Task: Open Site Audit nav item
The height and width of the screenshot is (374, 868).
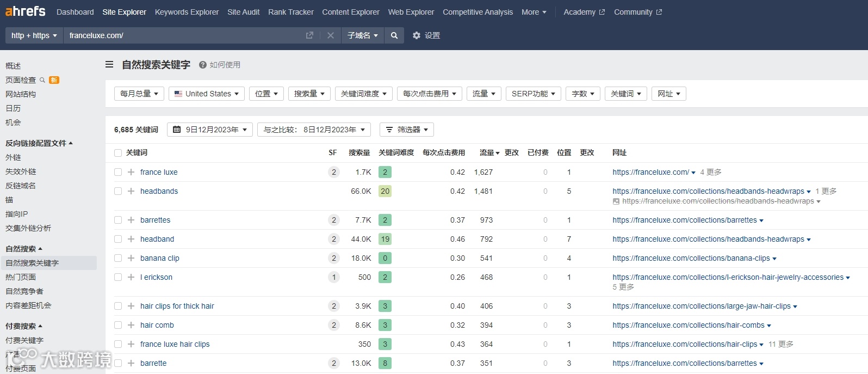Action: (243, 12)
